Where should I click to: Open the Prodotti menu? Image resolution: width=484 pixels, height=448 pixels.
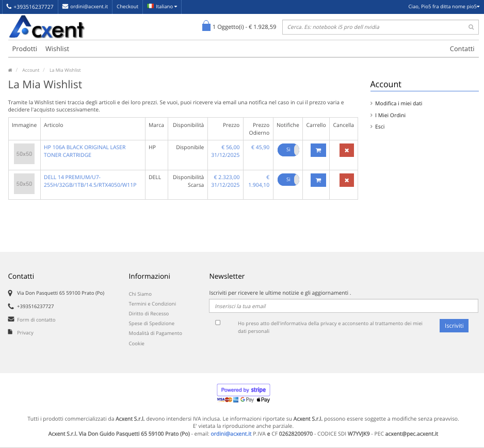[x=25, y=49]
